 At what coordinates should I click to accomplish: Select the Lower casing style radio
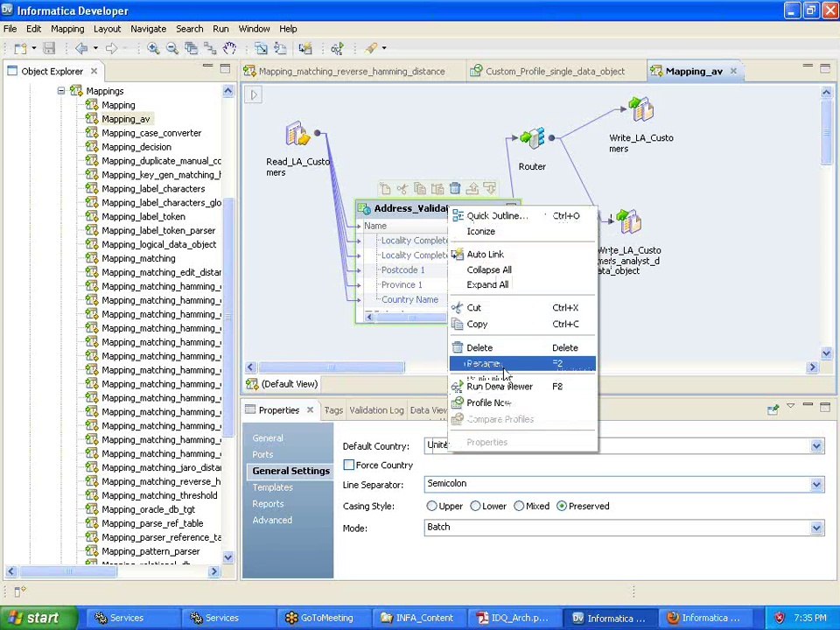click(475, 506)
